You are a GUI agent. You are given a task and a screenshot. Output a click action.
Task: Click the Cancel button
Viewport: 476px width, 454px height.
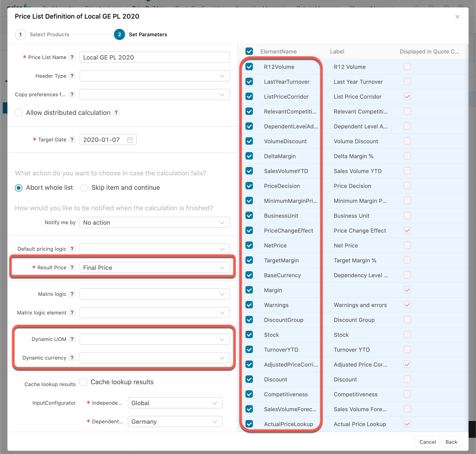click(427, 441)
